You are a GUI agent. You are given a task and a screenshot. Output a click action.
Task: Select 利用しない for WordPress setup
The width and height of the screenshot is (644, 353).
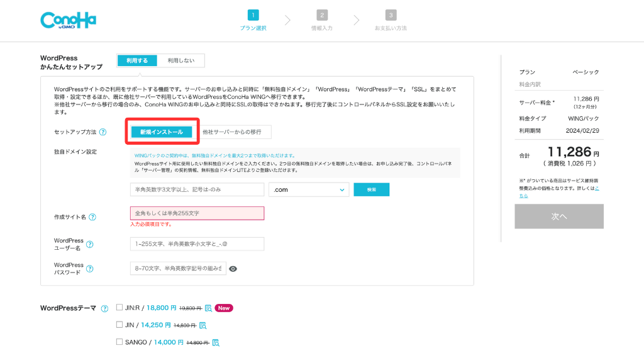coord(180,60)
